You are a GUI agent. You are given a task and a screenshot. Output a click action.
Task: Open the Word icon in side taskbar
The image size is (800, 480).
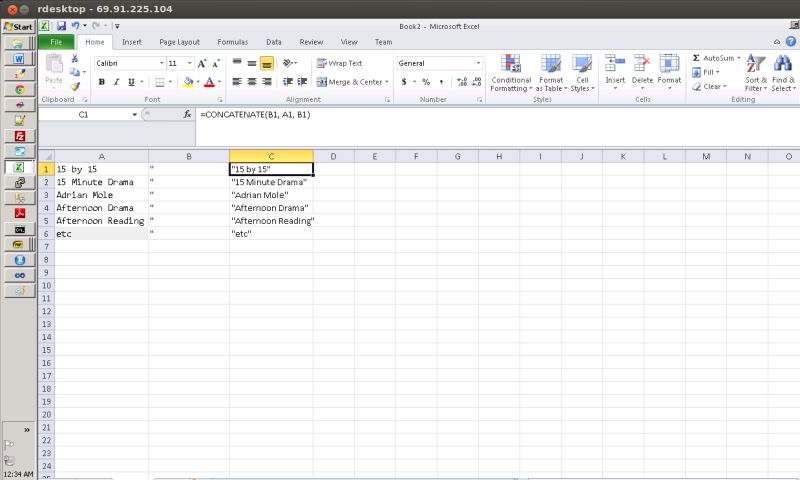[19, 59]
